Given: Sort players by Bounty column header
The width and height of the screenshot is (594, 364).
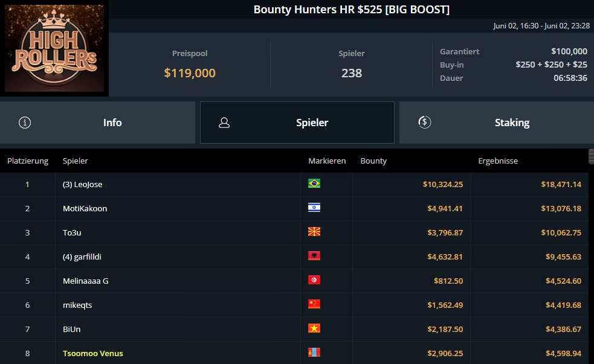Looking at the screenshot, I should (x=373, y=161).
